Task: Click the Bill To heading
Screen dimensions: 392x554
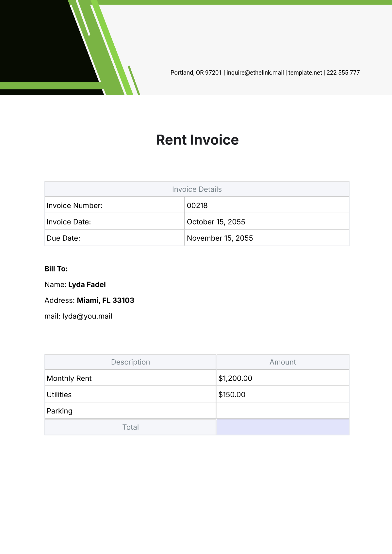Action: 56,269
